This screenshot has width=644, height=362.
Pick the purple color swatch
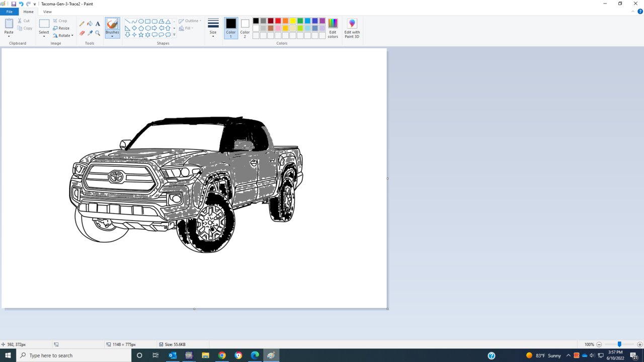click(322, 21)
